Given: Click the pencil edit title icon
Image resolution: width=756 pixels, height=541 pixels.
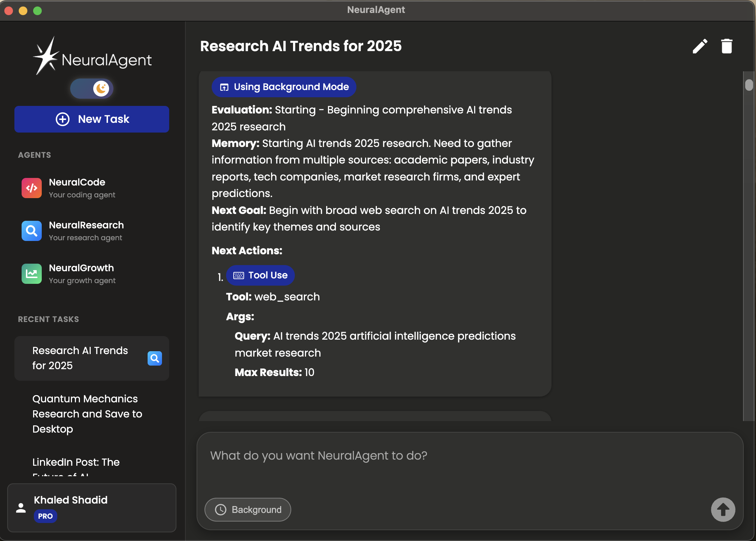Looking at the screenshot, I should point(700,46).
